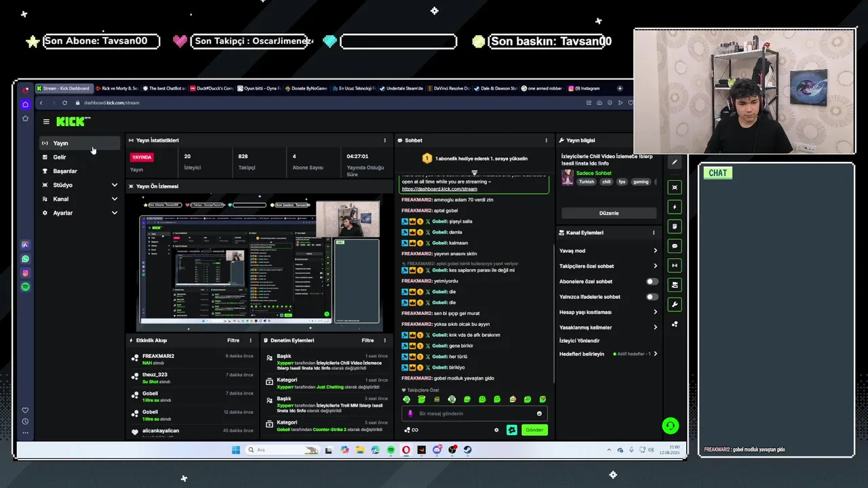
Task: Select Yayın in the sidebar
Action: (x=79, y=143)
